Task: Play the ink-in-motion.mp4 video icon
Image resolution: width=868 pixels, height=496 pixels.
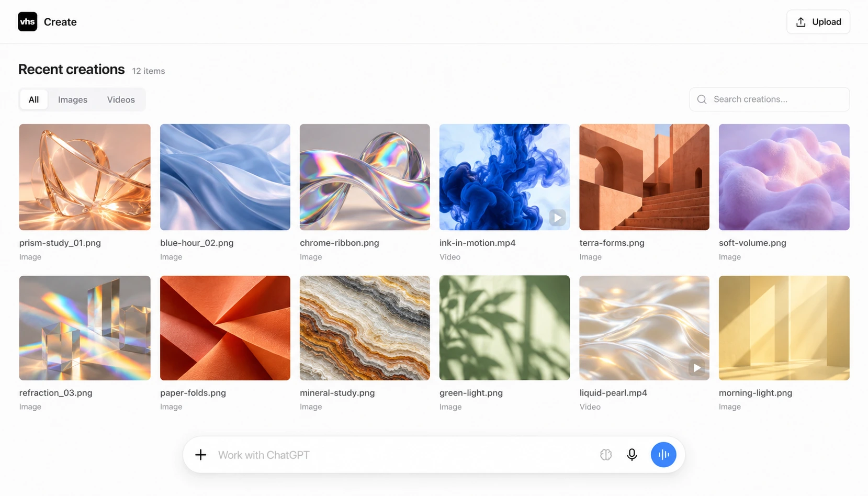Action: 557,217
